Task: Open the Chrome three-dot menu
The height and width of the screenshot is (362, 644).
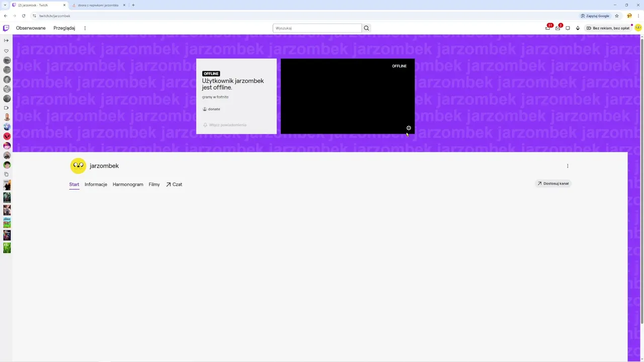Action: click(638, 16)
